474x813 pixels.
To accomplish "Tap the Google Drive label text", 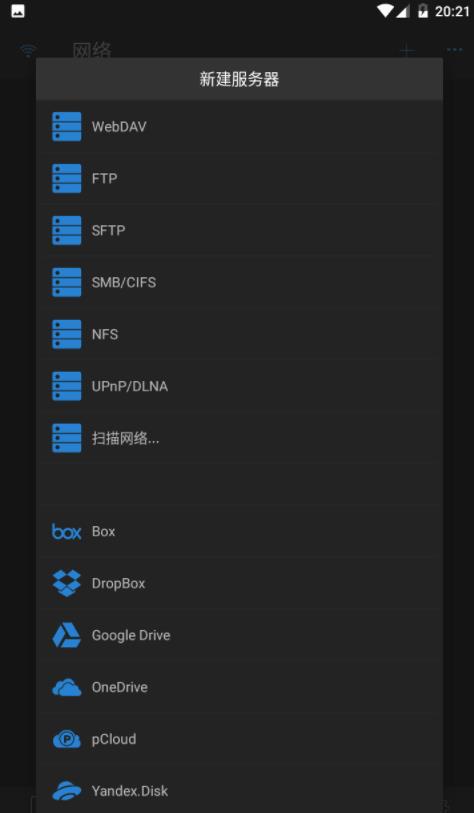I will [x=131, y=635].
